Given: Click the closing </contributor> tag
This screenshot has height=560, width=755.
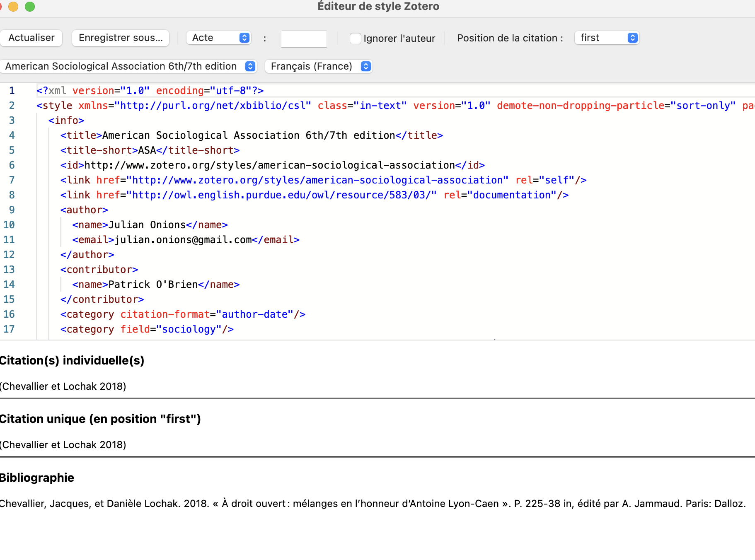Looking at the screenshot, I should point(102,299).
